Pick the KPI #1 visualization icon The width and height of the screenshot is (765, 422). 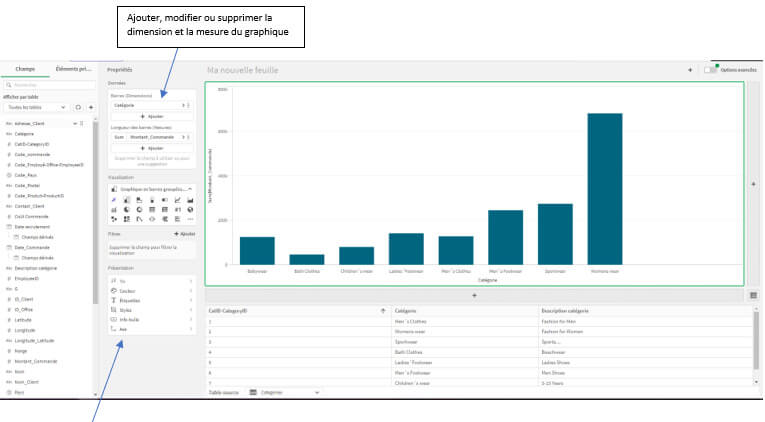[178, 210]
